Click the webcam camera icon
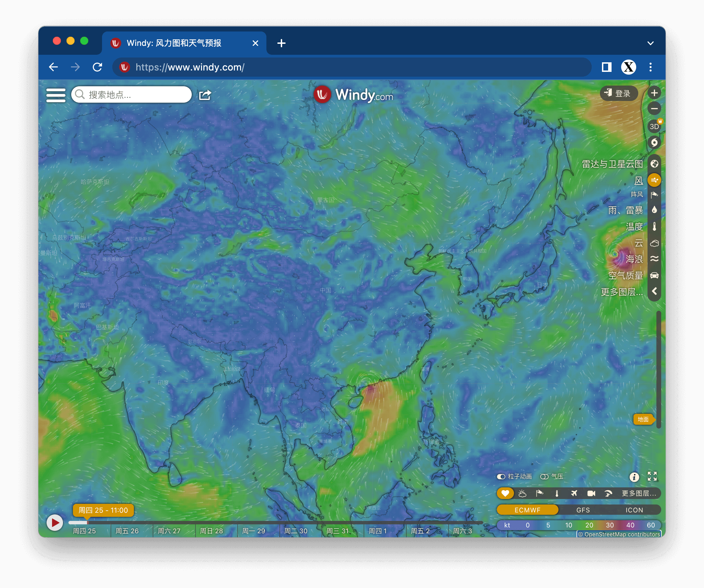Viewport: 704px width, 588px height. pos(591,493)
